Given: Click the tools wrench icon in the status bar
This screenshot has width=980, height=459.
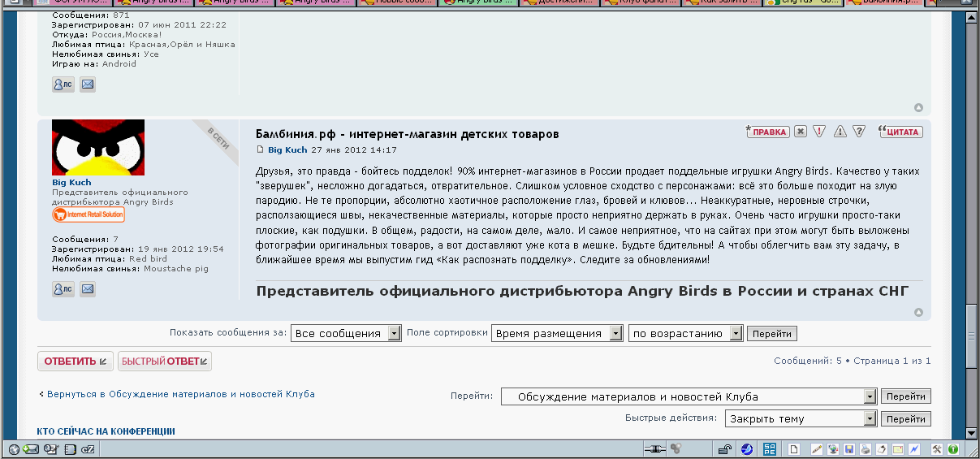Looking at the screenshot, I should tap(936, 449).
